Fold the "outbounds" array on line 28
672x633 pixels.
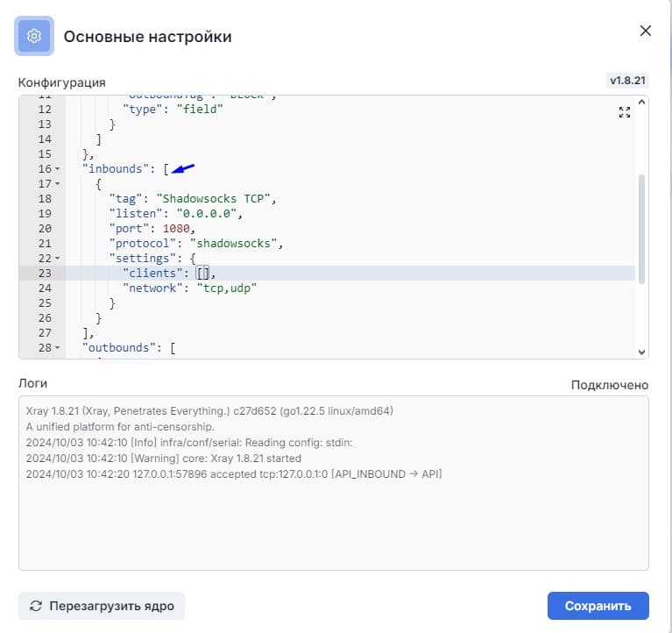pyautogui.click(x=58, y=348)
